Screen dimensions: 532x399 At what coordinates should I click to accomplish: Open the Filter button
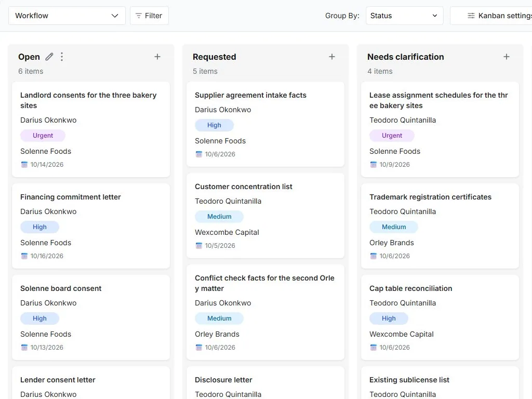pyautogui.click(x=149, y=16)
